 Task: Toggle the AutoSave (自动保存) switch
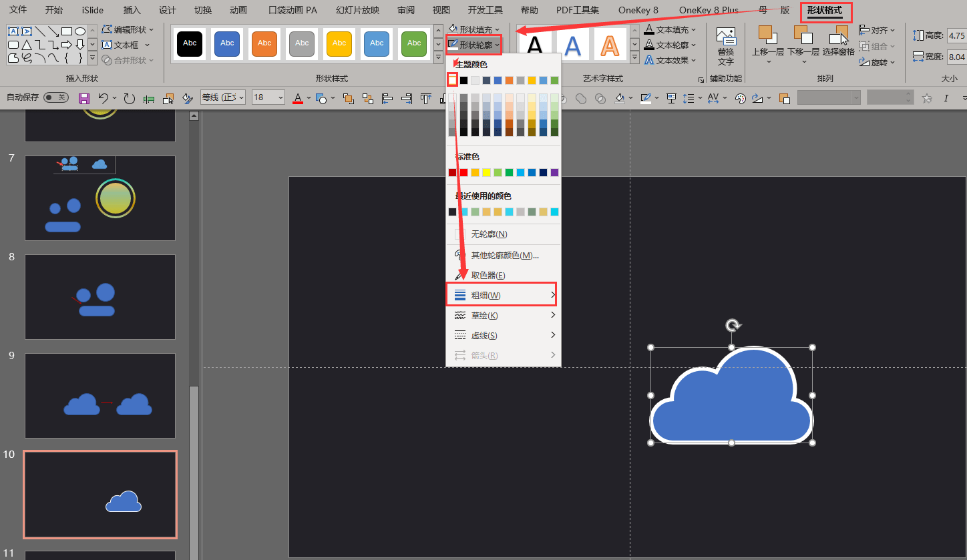[x=55, y=98]
